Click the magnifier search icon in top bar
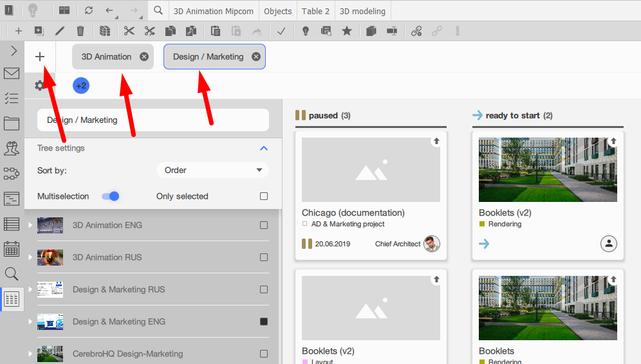The image size is (641, 364). click(x=158, y=11)
